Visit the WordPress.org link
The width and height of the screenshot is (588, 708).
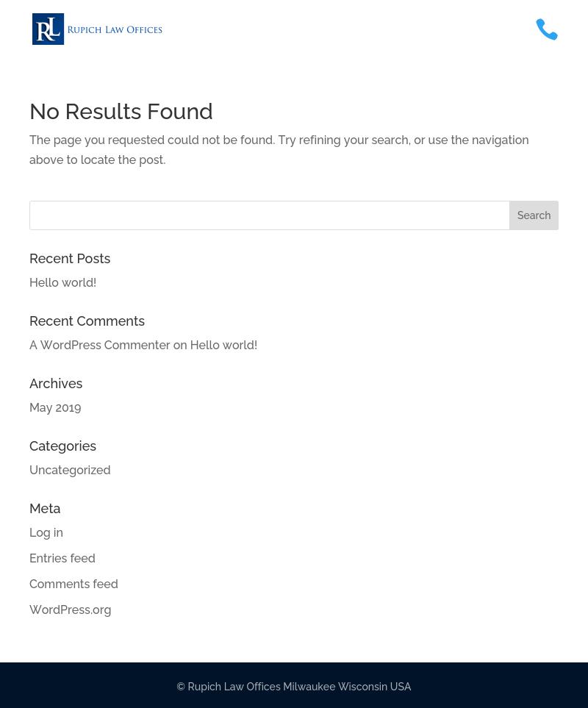[x=70, y=609]
